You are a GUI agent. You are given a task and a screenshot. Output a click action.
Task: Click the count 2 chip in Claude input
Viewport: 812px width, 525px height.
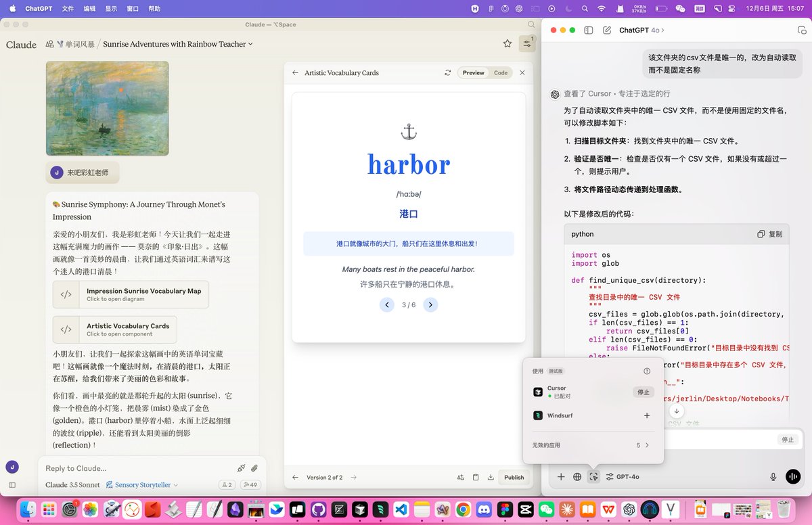(x=227, y=485)
